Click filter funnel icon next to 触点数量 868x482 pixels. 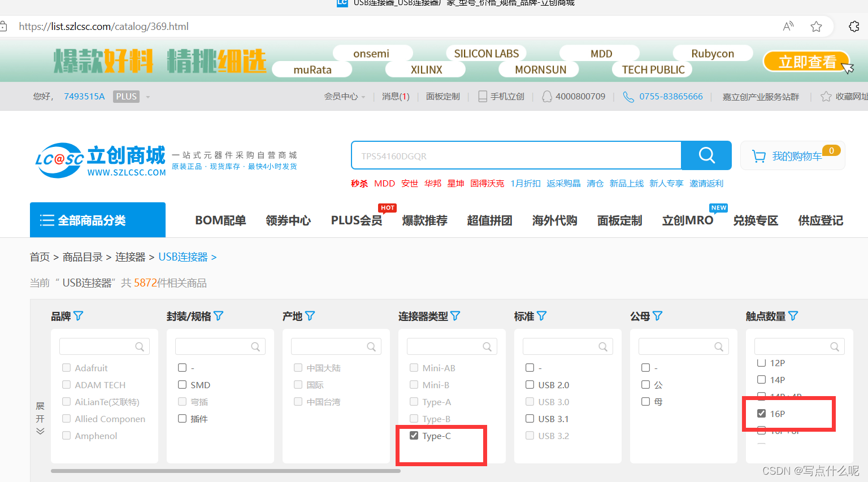tap(793, 316)
